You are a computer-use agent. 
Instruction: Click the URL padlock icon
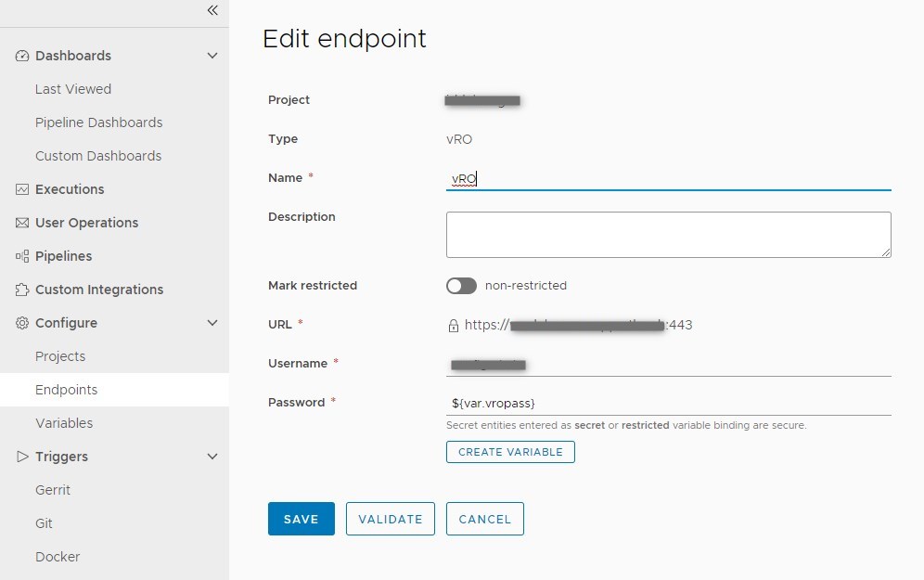(x=454, y=326)
